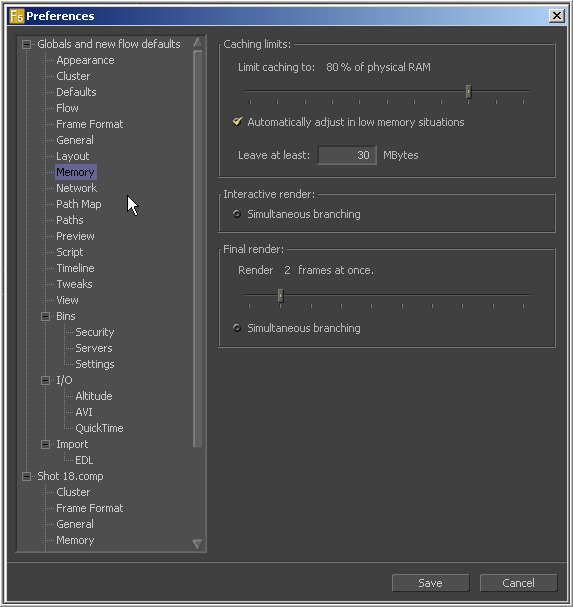The height and width of the screenshot is (607, 573).
Task: Select QuickTime under I/O
Action: pos(99,428)
